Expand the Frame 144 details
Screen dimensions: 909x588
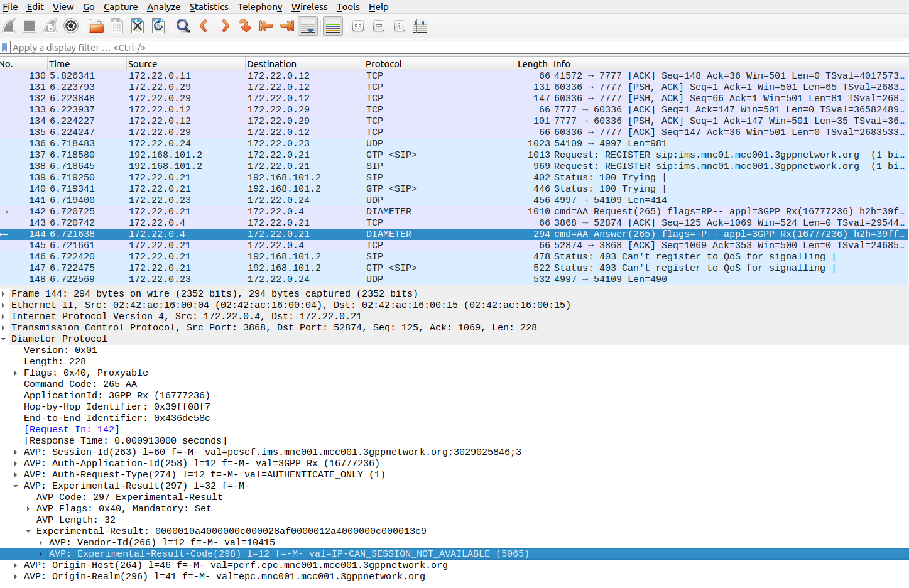[x=4, y=293]
